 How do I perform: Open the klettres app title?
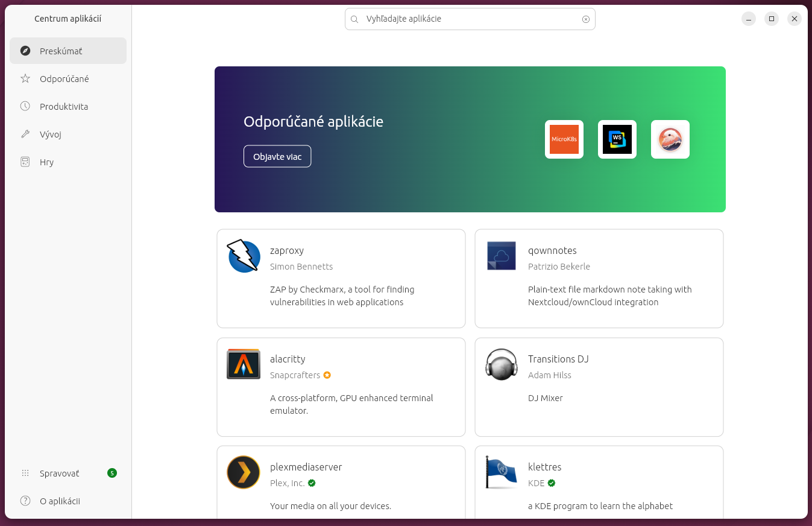click(545, 467)
